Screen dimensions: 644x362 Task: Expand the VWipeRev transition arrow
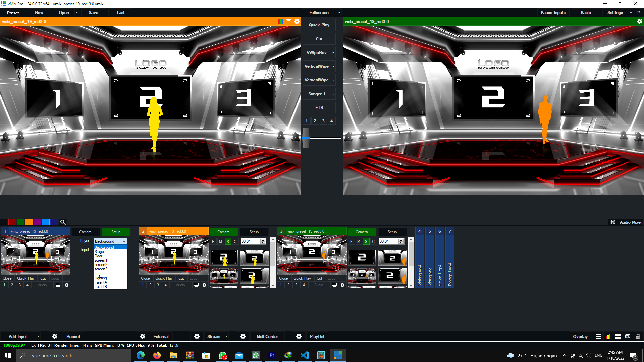[333, 53]
